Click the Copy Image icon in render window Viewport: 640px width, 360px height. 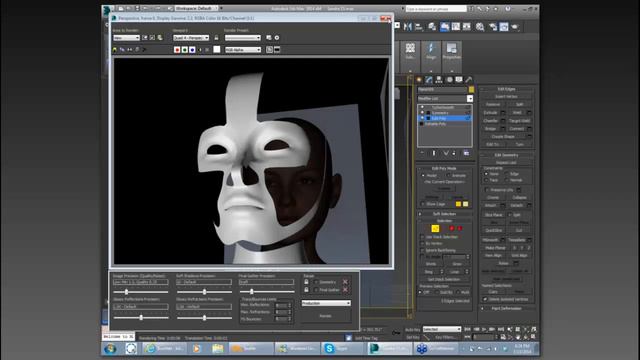pos(122,49)
